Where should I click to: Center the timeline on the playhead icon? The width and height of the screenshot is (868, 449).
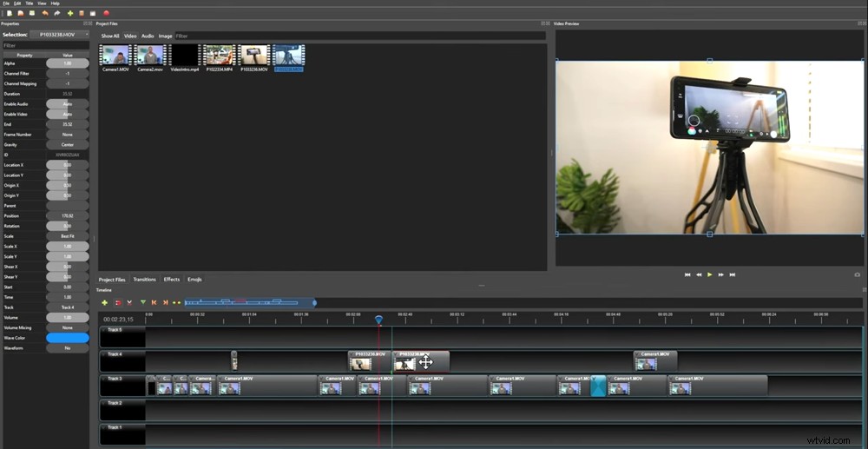(176, 303)
